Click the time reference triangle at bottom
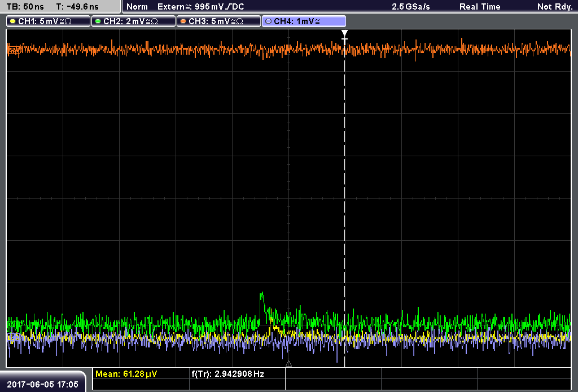The image size is (578, 392). tap(288, 364)
